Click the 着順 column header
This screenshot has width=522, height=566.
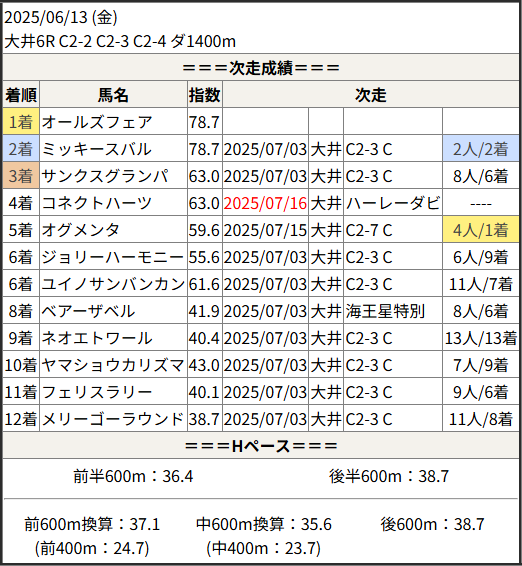pyautogui.click(x=21, y=95)
